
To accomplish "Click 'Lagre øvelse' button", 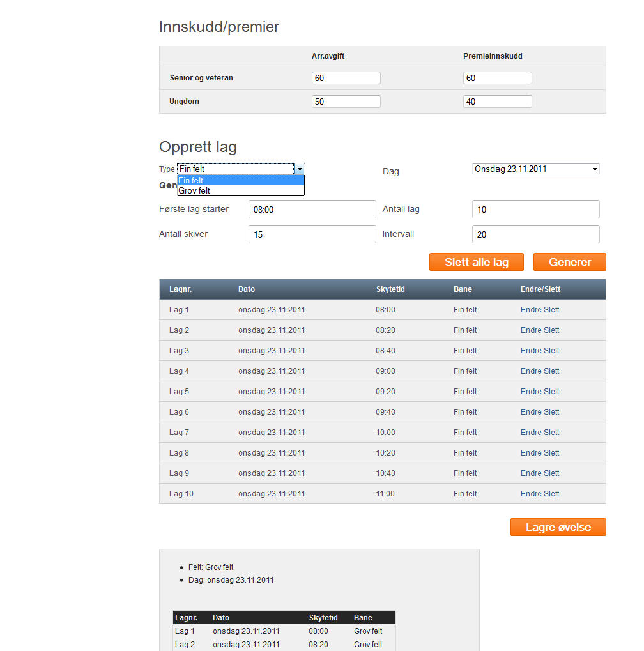I will (558, 527).
